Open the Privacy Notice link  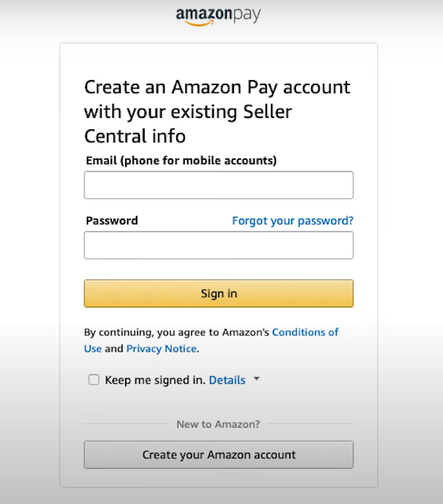[161, 349]
